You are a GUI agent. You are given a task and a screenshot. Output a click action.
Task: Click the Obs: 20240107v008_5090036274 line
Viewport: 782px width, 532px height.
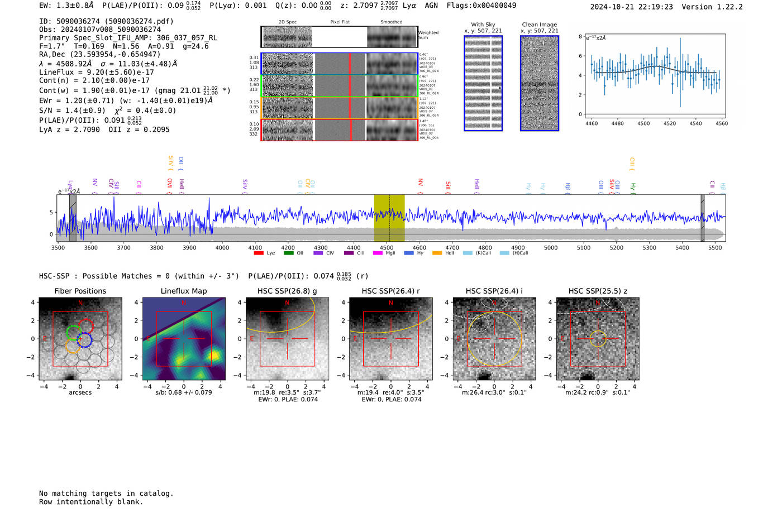click(100, 30)
